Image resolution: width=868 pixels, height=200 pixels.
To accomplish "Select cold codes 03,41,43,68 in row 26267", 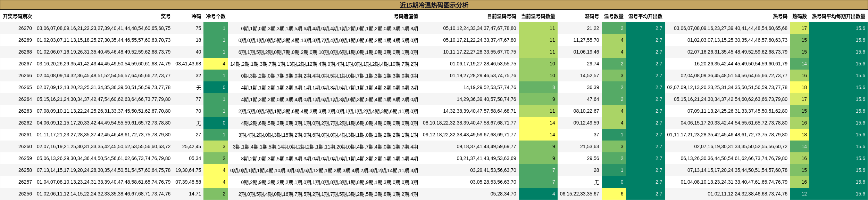I will [188, 64].
